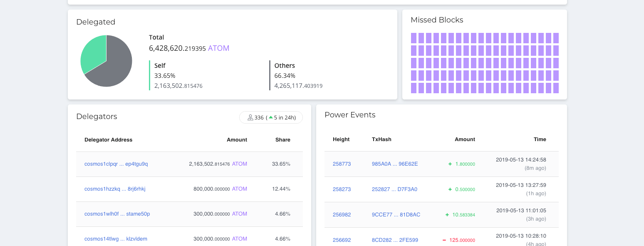This screenshot has width=644, height=246.
Task: Click the Time column header in Power Events table
Action: [540, 139]
